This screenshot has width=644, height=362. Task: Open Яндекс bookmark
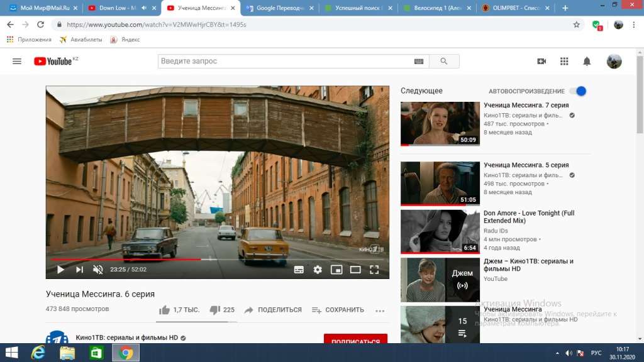click(x=125, y=40)
